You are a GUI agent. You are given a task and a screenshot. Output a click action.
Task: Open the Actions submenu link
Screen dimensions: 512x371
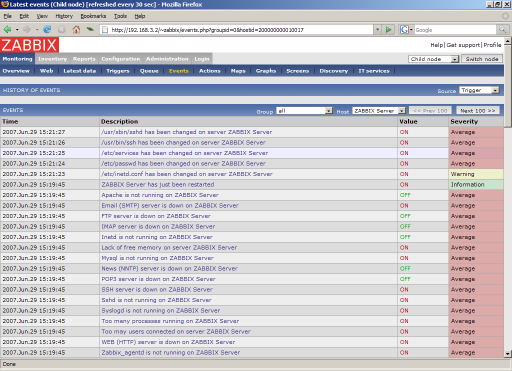coord(210,71)
